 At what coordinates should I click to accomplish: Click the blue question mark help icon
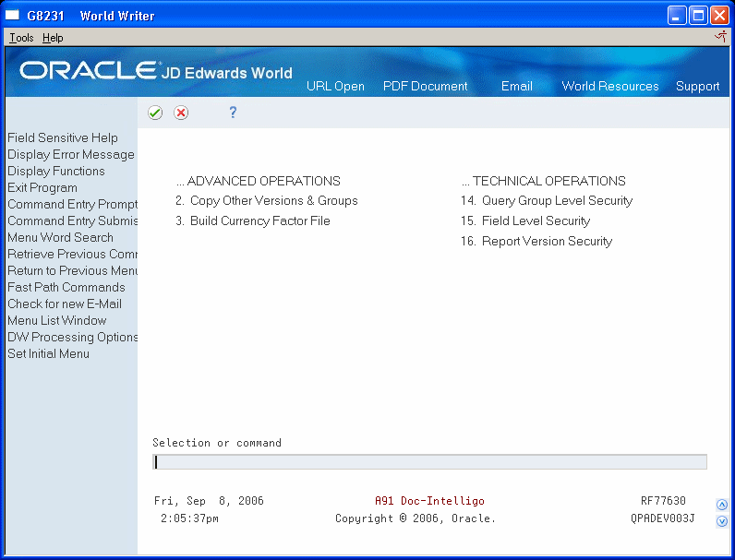click(x=233, y=113)
